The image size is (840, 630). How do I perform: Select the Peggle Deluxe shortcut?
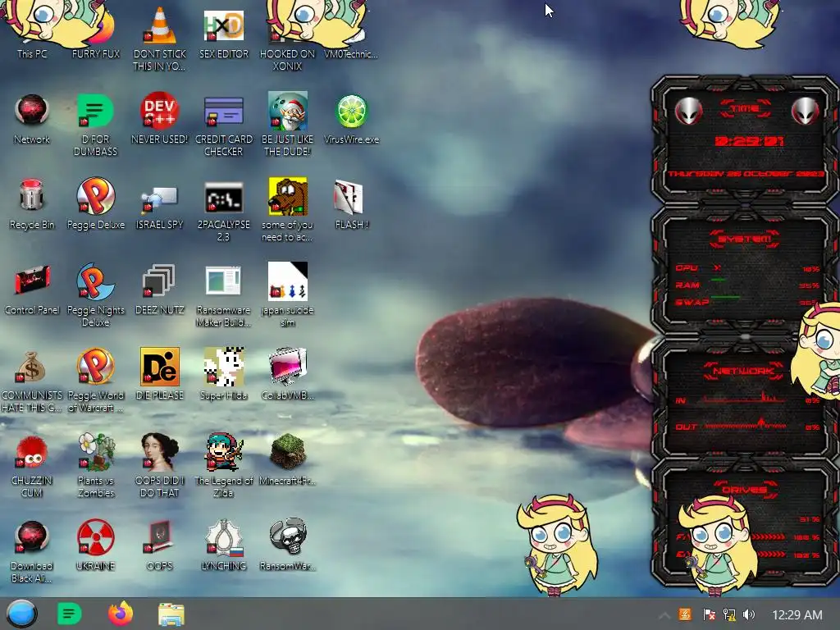pyautogui.click(x=95, y=204)
